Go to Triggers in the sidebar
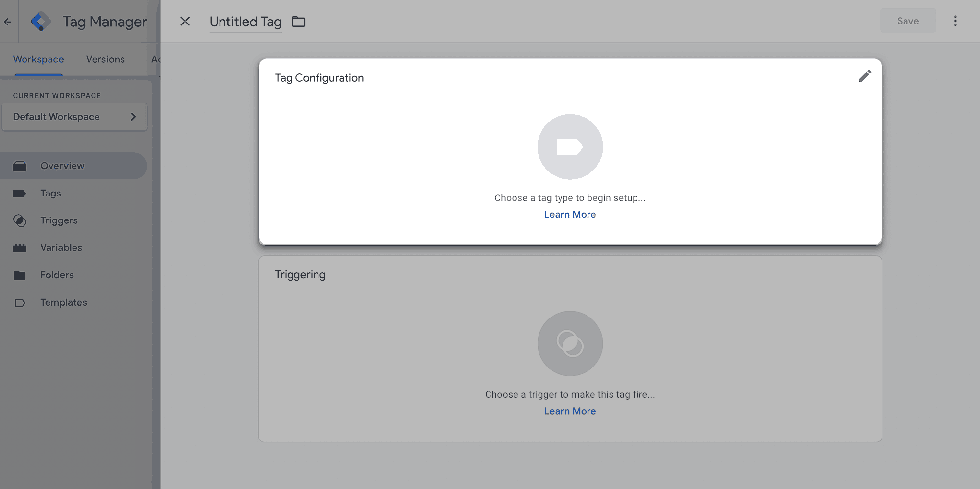This screenshot has width=980, height=489. [59, 220]
